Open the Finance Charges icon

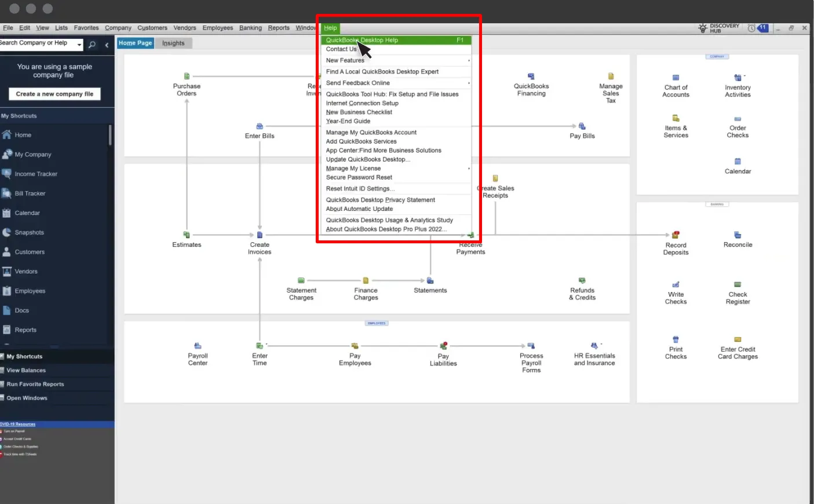pyautogui.click(x=366, y=280)
